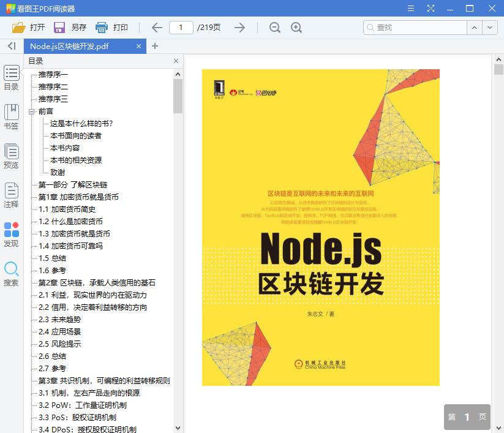Zoom out with the minus magnifier

275,28
